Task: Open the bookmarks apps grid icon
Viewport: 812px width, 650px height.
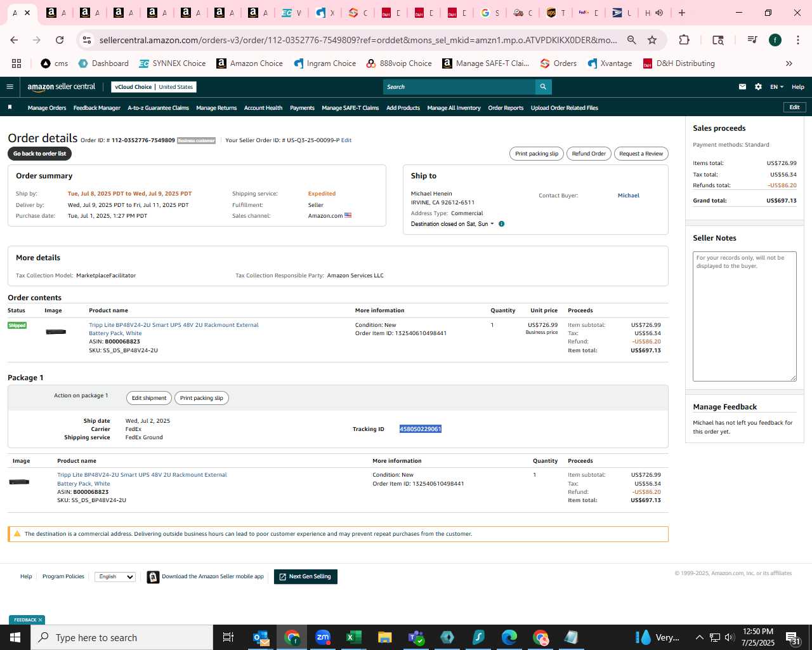Action: 16,63
